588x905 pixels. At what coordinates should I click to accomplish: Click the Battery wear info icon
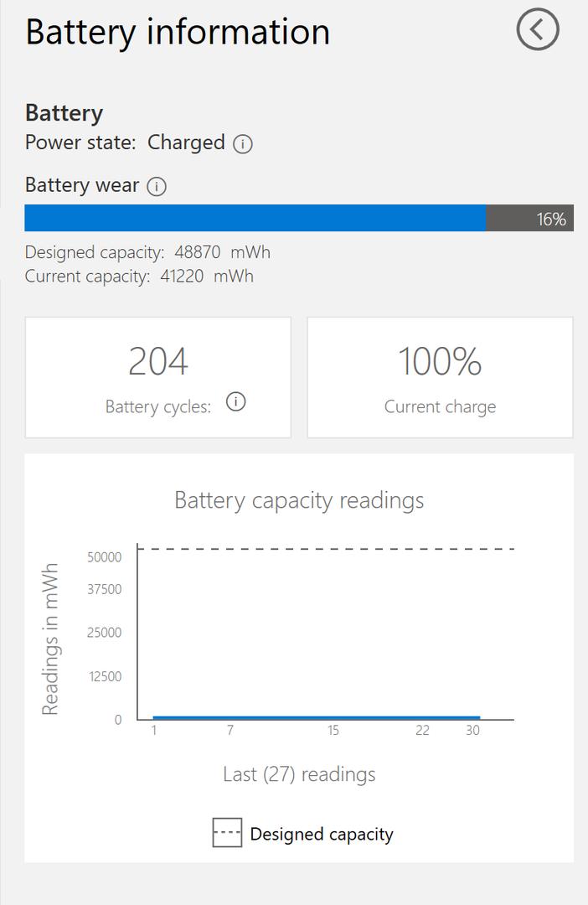click(x=157, y=186)
